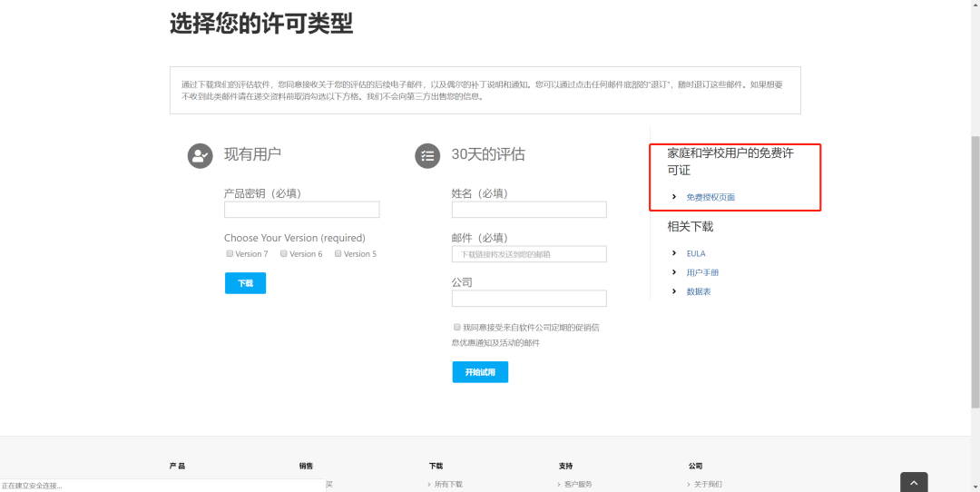980x492 pixels.
Task: Click the 邮件 (必填) email field
Action: pos(529,254)
